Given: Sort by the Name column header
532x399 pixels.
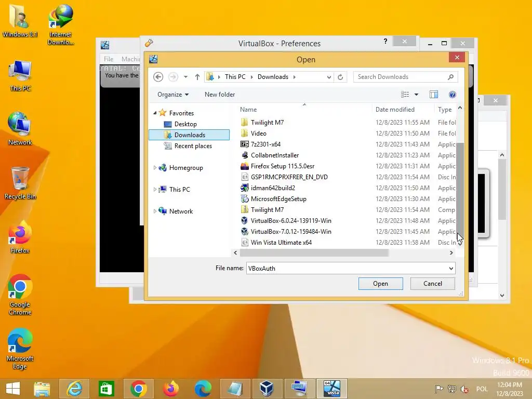Looking at the screenshot, I should (248, 110).
